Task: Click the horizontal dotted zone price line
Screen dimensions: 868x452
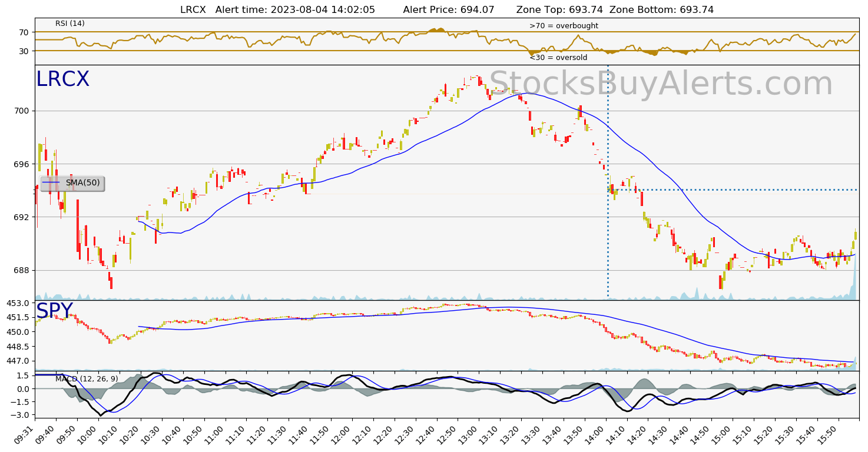Action: pyautogui.click(x=733, y=190)
